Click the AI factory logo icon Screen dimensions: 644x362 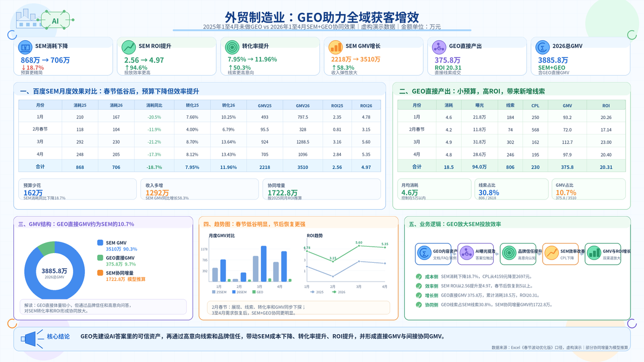[x=45, y=20]
